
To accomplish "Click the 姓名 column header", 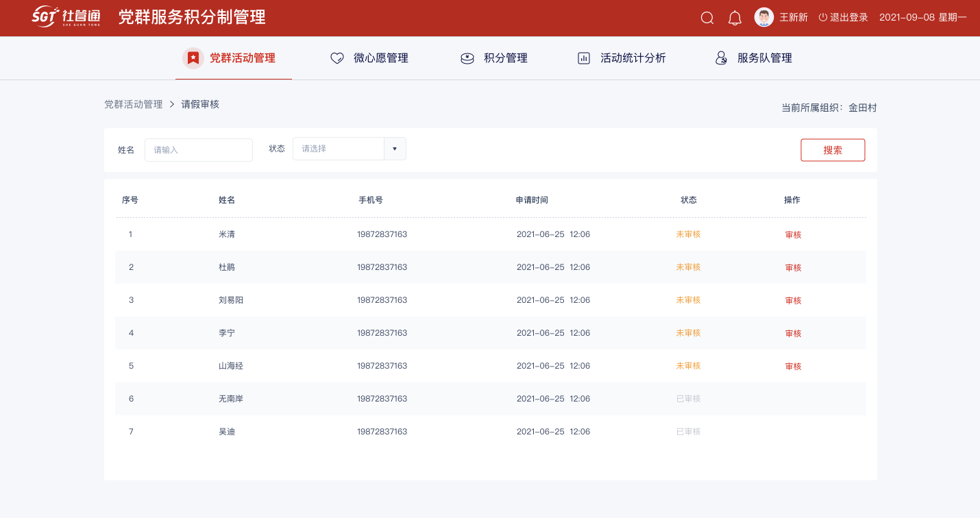I will (x=227, y=200).
